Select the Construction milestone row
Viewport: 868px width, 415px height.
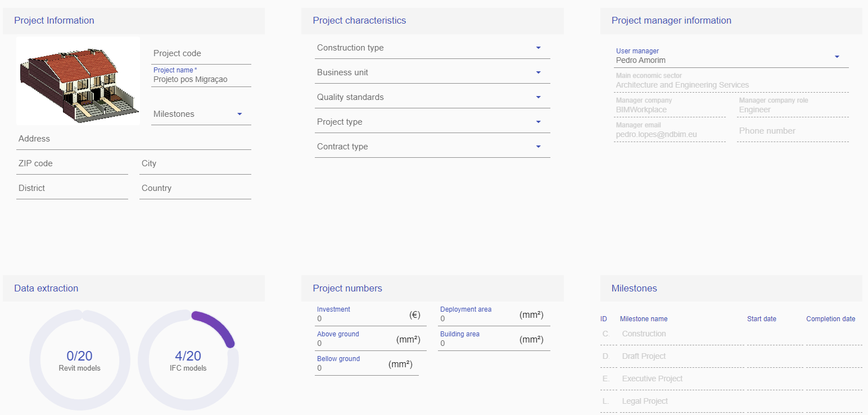point(644,334)
